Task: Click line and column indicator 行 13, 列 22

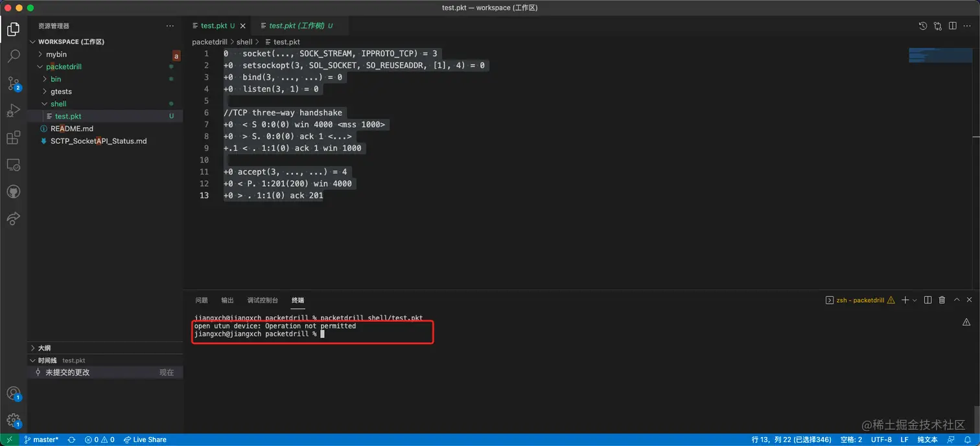Action: tap(791, 440)
